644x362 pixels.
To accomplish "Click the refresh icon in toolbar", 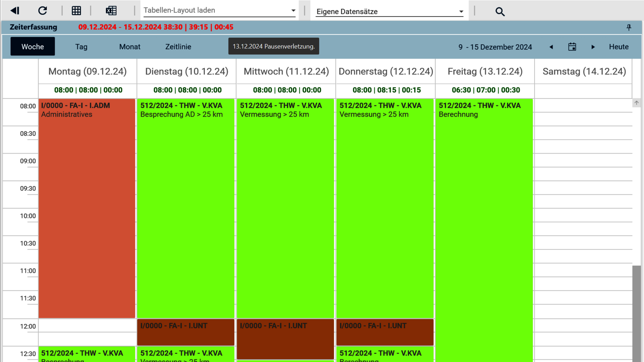I will pos(43,10).
